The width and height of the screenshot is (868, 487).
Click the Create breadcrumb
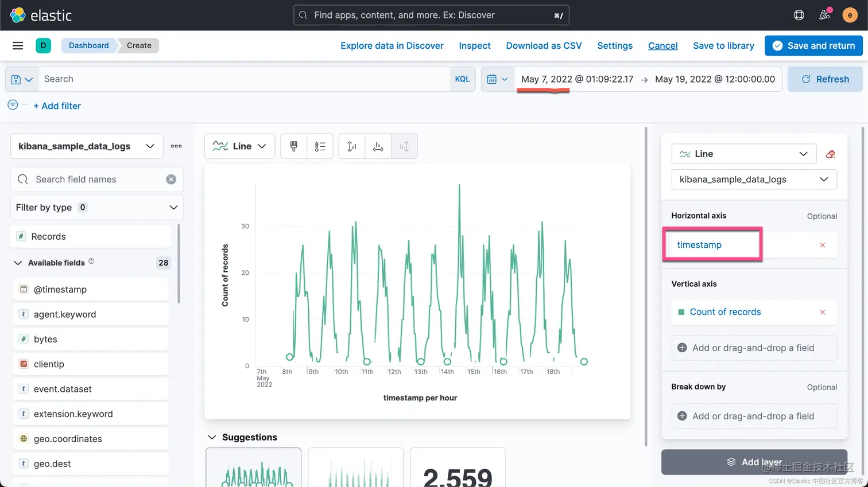click(139, 45)
